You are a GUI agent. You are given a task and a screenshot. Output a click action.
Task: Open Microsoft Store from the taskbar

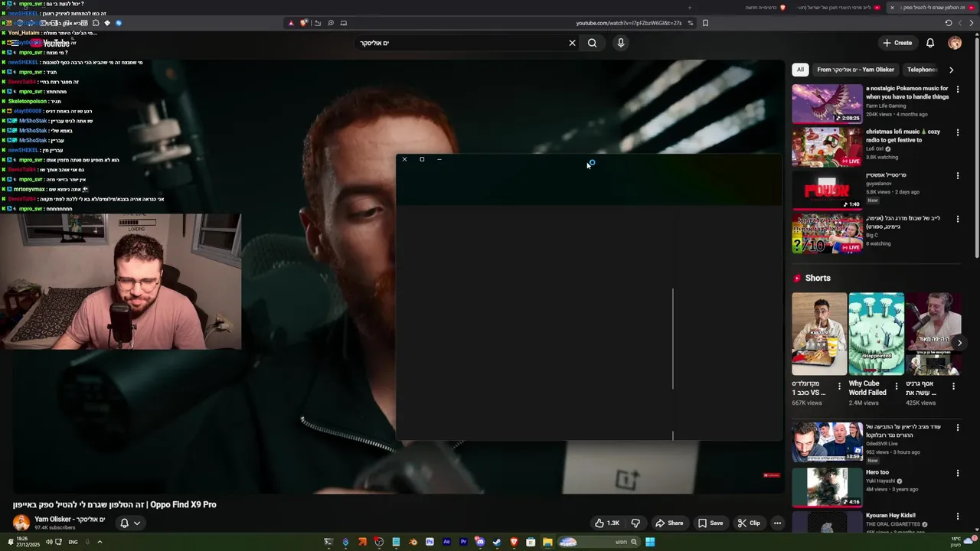[531, 542]
